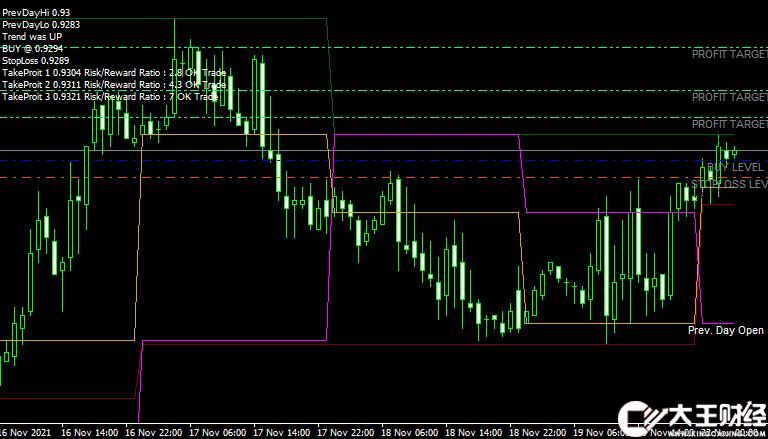Viewport: 768px width, 439px height.
Task: Click the "PrevDayLo 0.9283" info line
Action: pos(41,24)
